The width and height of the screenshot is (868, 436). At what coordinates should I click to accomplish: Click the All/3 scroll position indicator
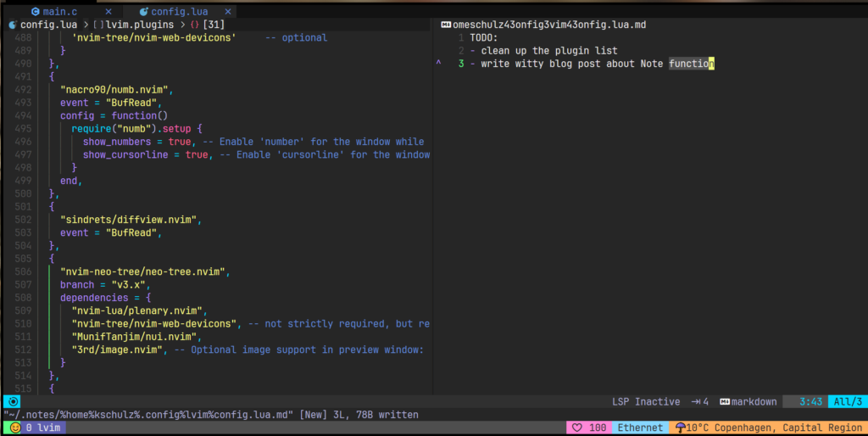click(x=848, y=402)
